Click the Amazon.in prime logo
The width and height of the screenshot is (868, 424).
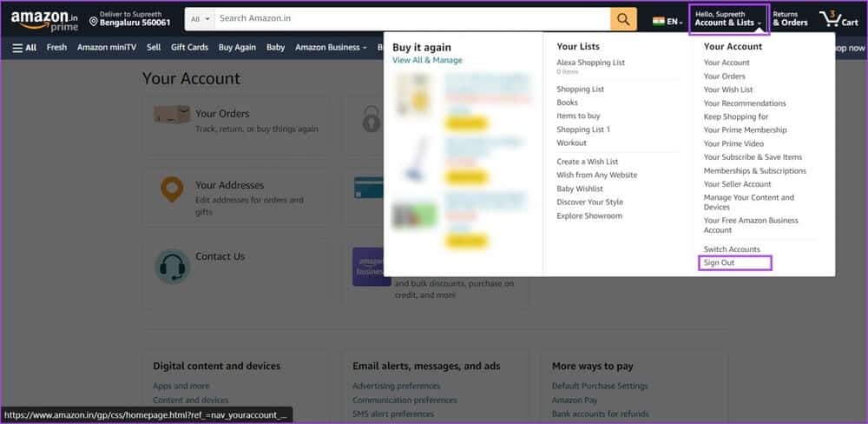pyautogui.click(x=45, y=20)
